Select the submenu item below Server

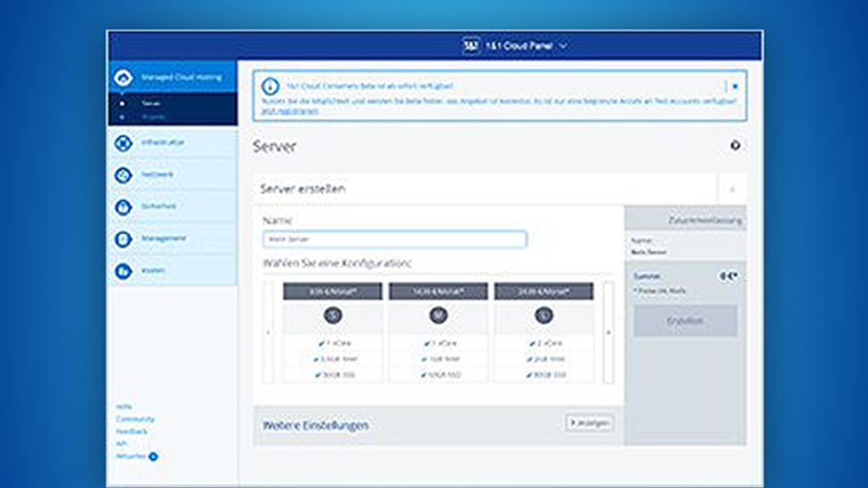point(153,116)
